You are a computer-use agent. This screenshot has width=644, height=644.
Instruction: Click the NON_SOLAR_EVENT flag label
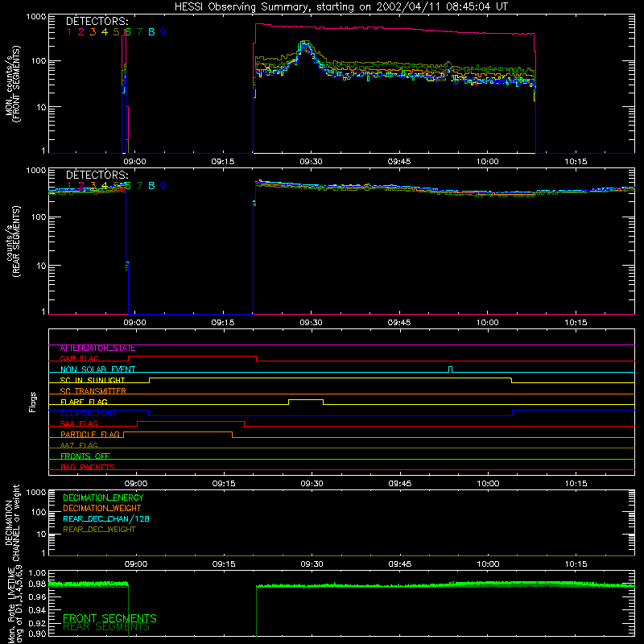tap(97, 369)
